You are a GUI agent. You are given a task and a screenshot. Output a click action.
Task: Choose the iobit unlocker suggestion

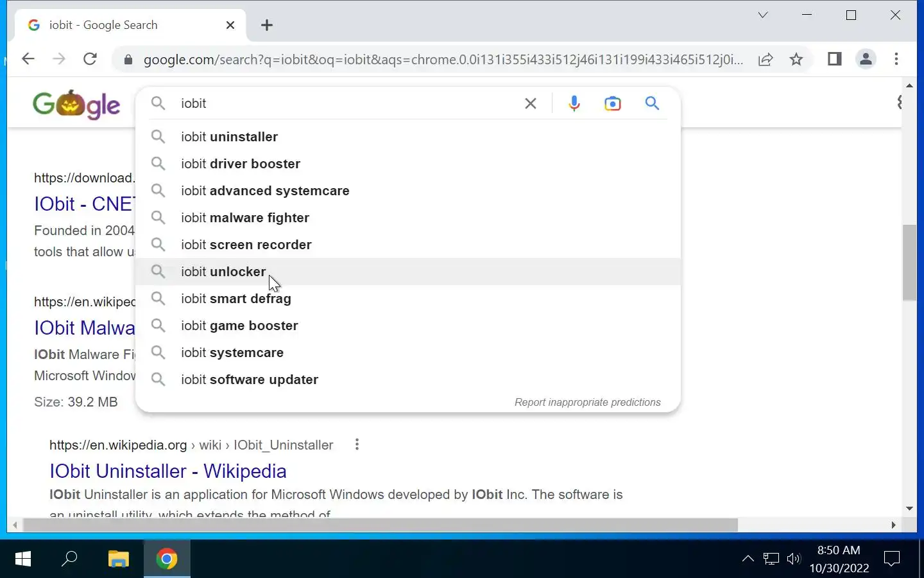(x=408, y=272)
